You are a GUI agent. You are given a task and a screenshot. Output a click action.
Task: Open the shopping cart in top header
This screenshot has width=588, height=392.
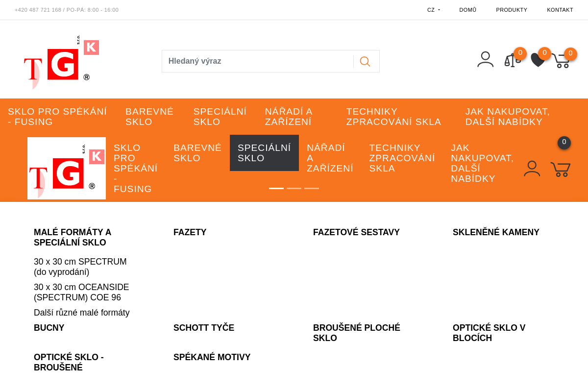click(x=561, y=61)
